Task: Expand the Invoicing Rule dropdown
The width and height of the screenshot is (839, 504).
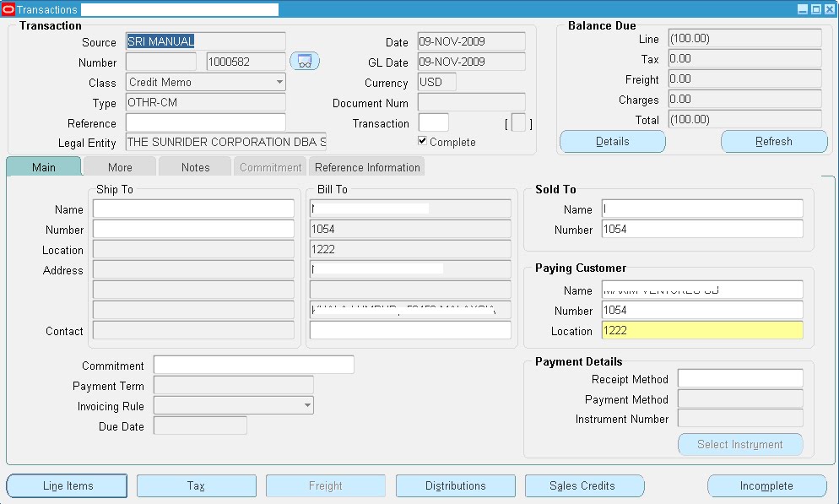Action: pyautogui.click(x=307, y=404)
